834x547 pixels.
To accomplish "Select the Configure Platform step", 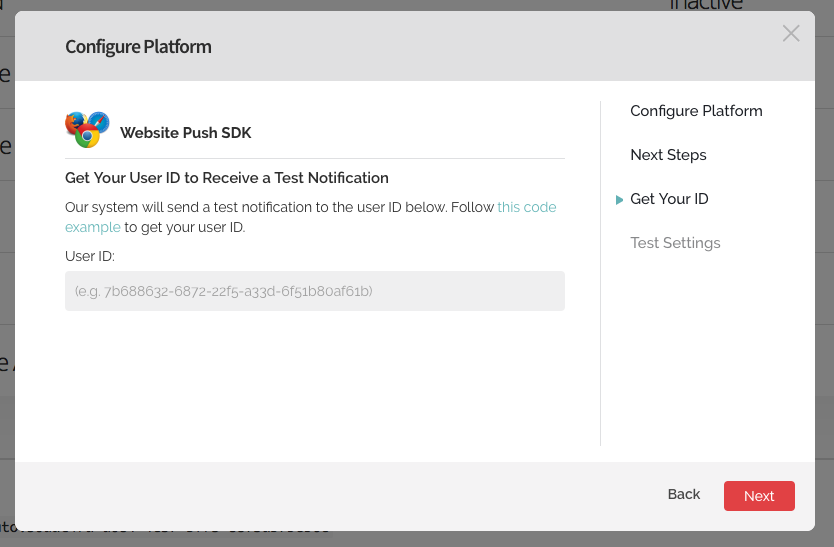I will click(696, 111).
